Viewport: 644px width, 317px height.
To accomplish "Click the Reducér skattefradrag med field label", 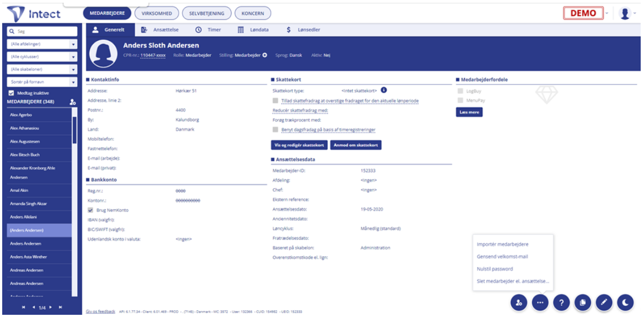I will 300,110.
